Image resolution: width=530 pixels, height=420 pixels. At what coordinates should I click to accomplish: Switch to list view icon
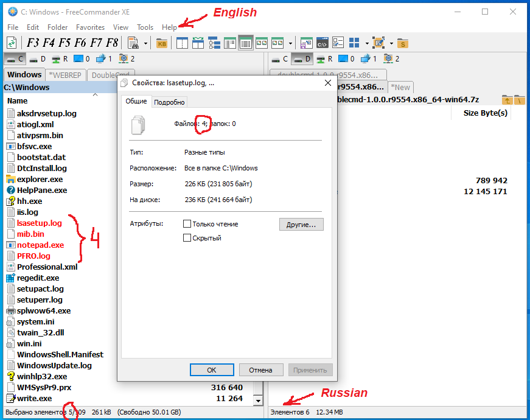tap(230, 43)
